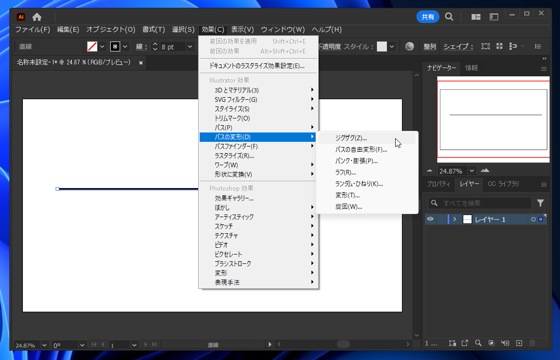560x360 pixels.
Task: Click the delete layer trash icon
Action: (532, 343)
